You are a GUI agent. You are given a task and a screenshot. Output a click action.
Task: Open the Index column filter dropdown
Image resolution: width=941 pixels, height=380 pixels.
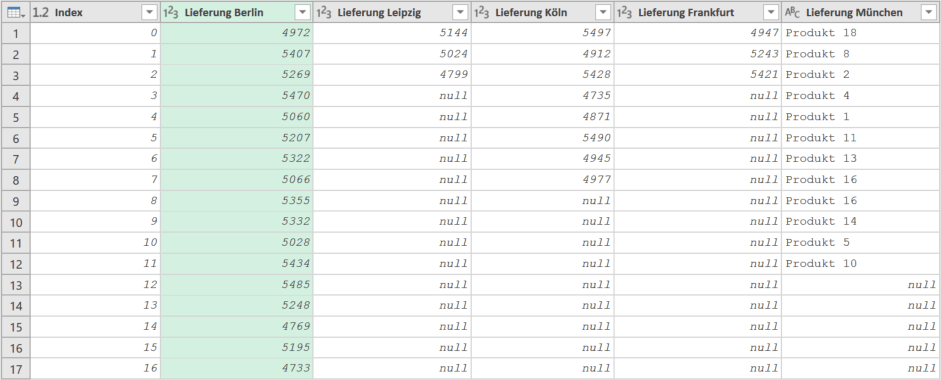149,13
